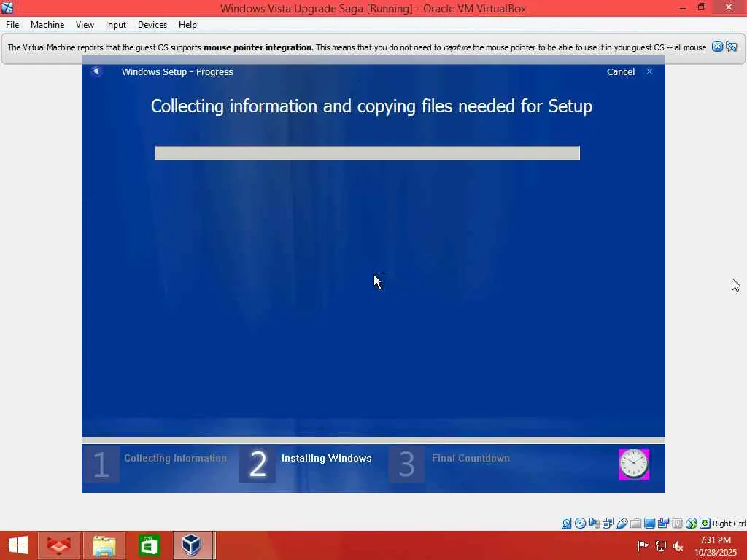Click the muted volume tray icon
747x560 pixels.
pos(678,545)
